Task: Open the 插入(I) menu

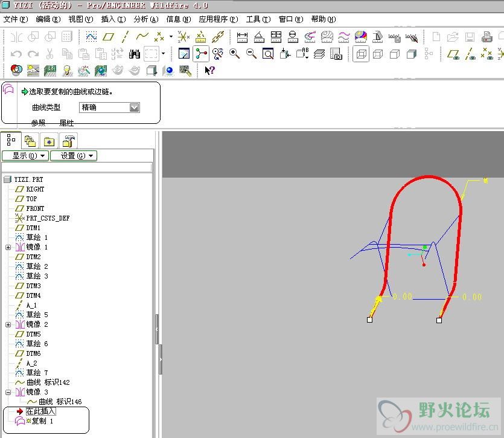Action: click(x=113, y=19)
